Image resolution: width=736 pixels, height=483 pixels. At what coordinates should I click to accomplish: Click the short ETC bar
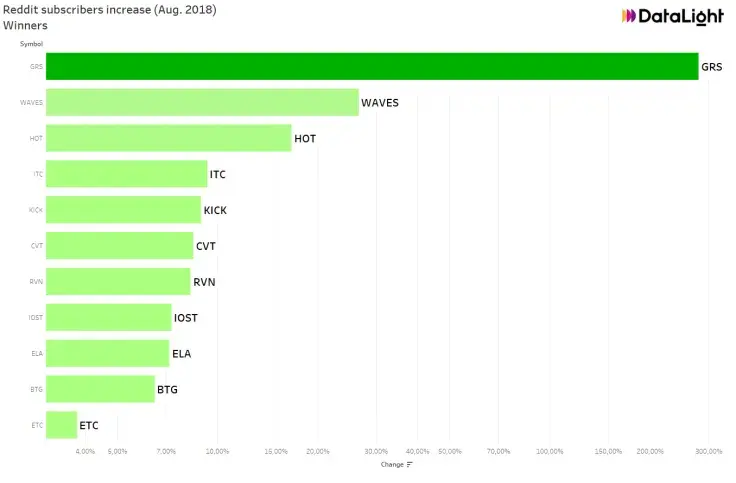tap(61, 425)
